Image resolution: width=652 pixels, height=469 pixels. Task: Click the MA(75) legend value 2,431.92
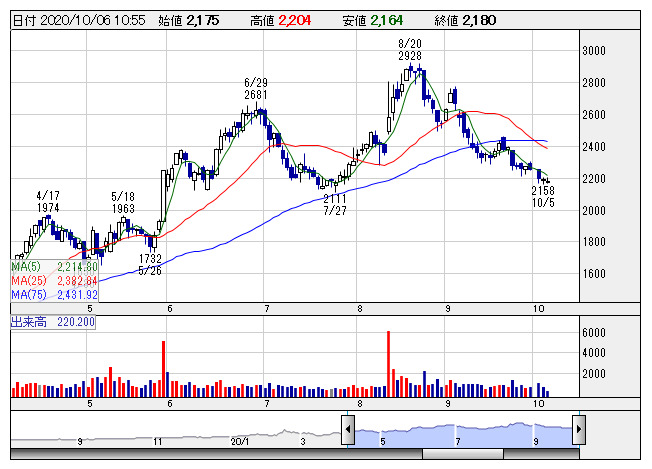click(x=77, y=295)
